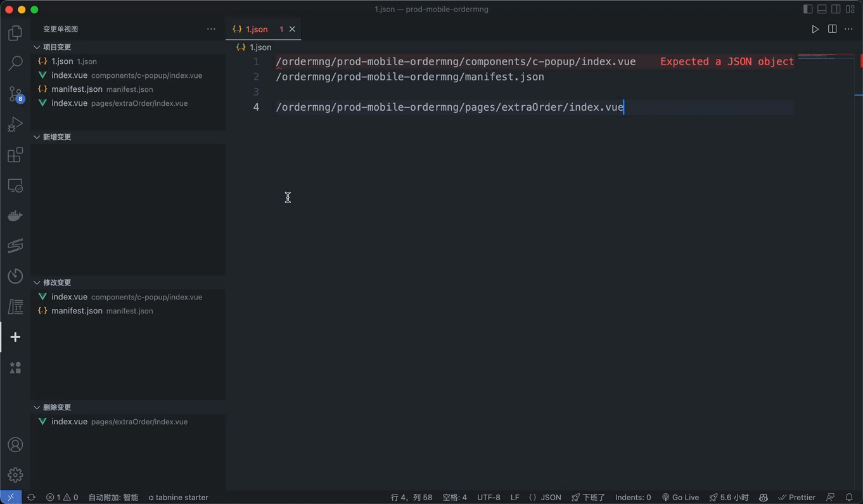The height and width of the screenshot is (504, 863).
Task: Change UTF-8 encoding in status bar
Action: (x=489, y=497)
